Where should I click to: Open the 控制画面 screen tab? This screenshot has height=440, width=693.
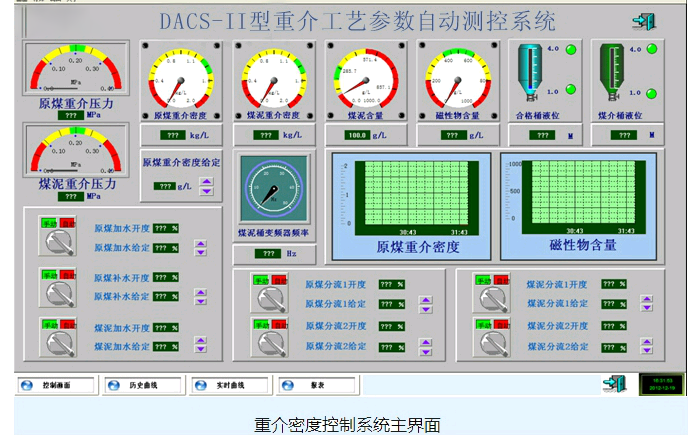(x=56, y=384)
